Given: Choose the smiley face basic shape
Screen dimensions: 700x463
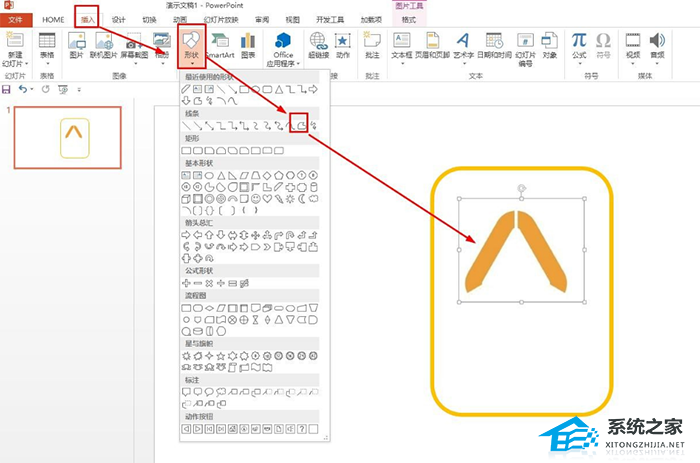Looking at the screenshot, I should [258, 198].
